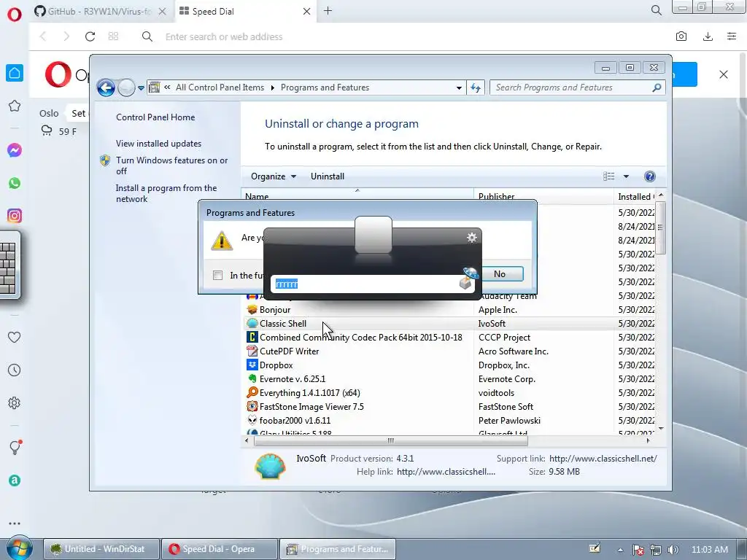Click the network tray icon
Screen dimensions: 747x560
[x=656, y=550]
